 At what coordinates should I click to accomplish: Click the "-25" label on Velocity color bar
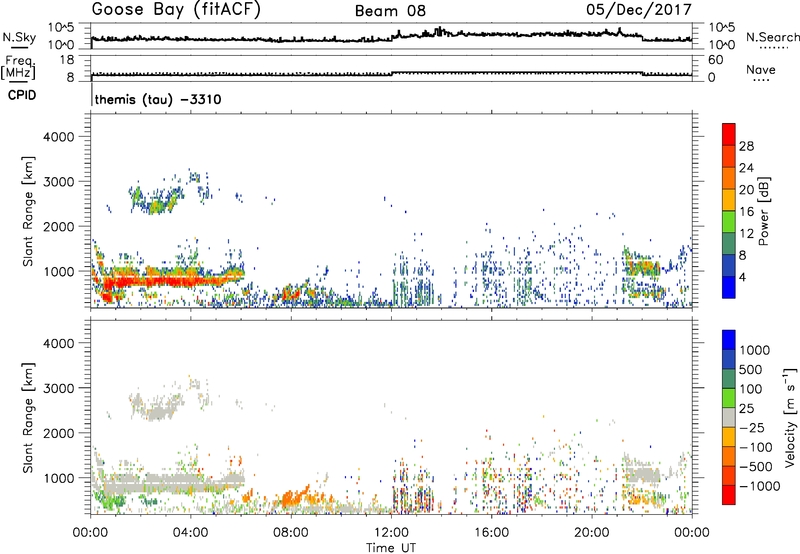pyautogui.click(x=751, y=428)
